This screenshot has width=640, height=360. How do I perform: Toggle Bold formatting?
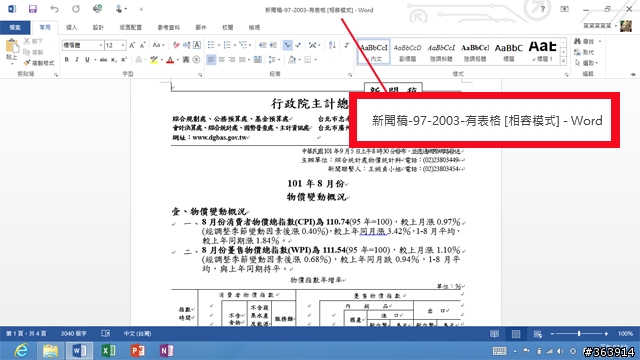pyautogui.click(x=67, y=60)
